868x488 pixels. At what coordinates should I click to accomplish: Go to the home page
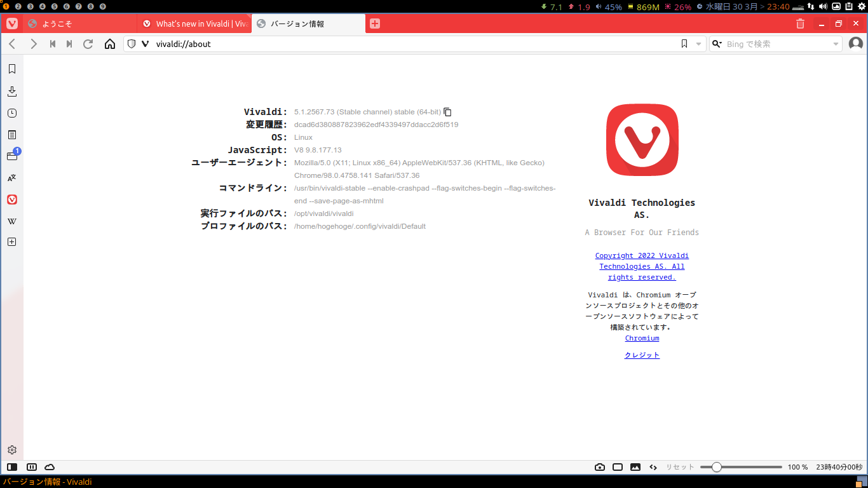[x=110, y=44]
